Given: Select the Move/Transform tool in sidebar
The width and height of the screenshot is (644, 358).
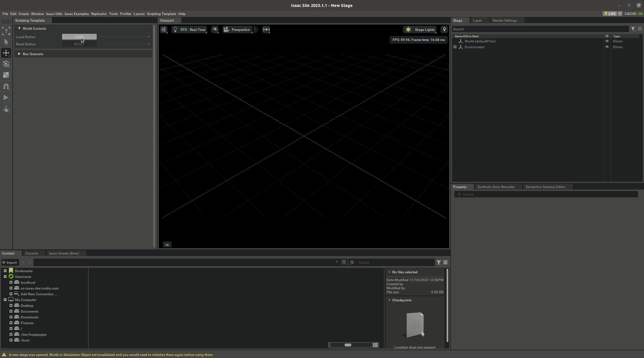Looking at the screenshot, I should point(6,53).
